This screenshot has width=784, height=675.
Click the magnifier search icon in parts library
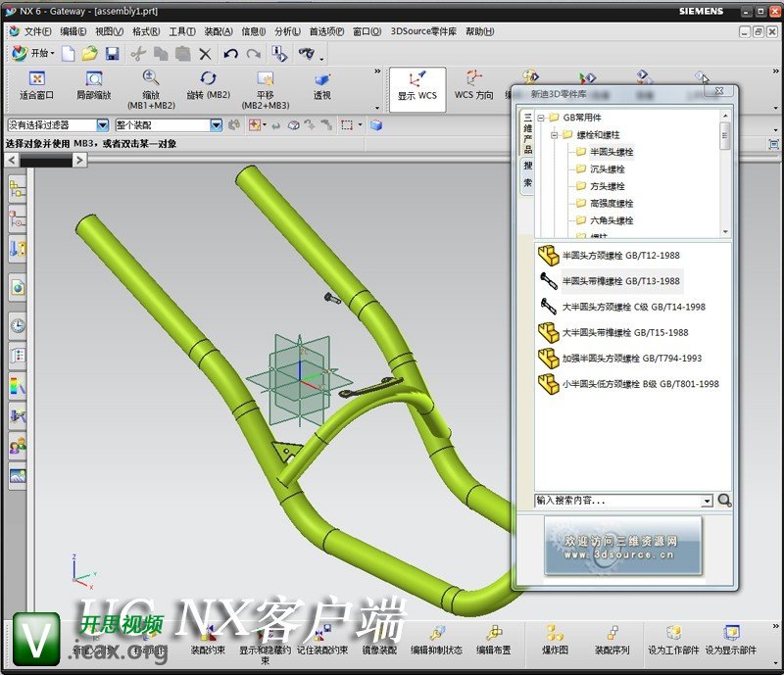[x=724, y=500]
